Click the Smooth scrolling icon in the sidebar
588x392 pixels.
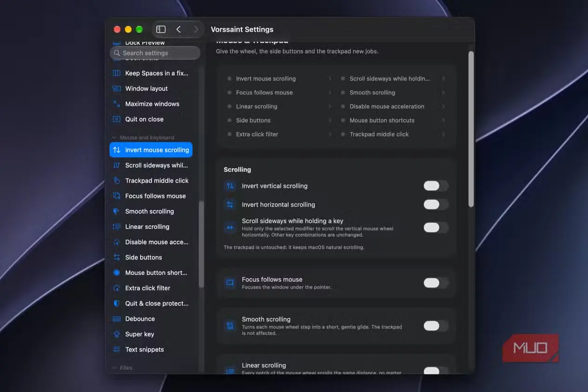[117, 211]
